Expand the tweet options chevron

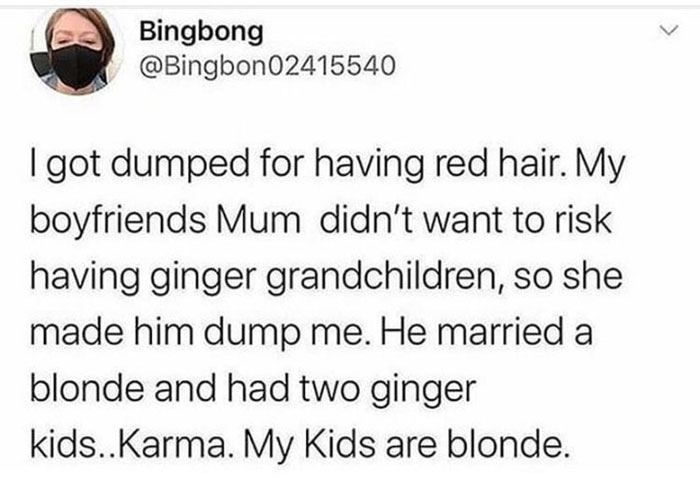coord(669,31)
